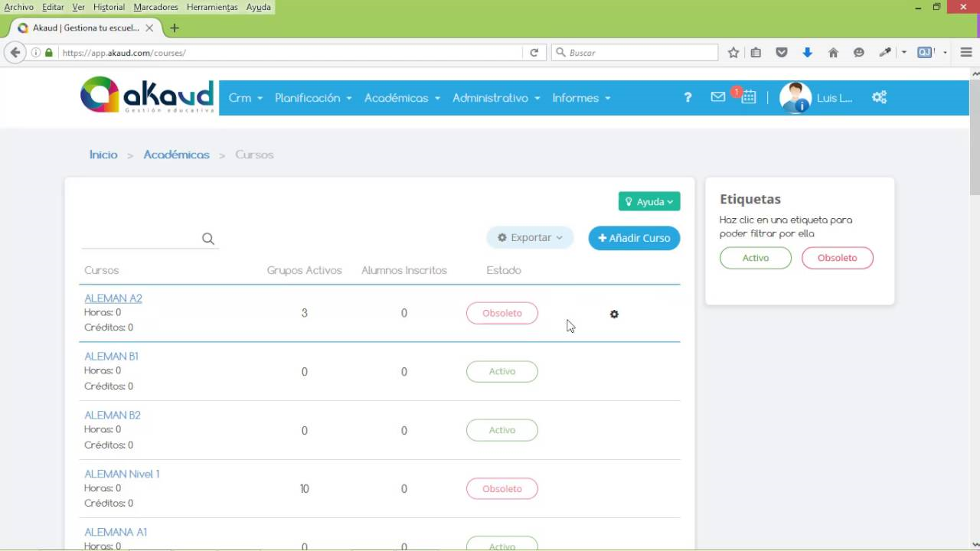Click the help question mark icon
This screenshot has width=980, height=551.
[x=688, y=97]
